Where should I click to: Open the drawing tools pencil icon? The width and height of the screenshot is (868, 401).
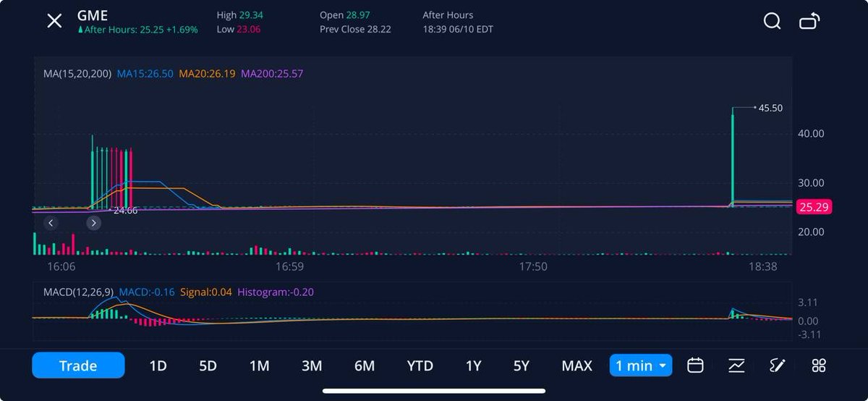pos(778,366)
